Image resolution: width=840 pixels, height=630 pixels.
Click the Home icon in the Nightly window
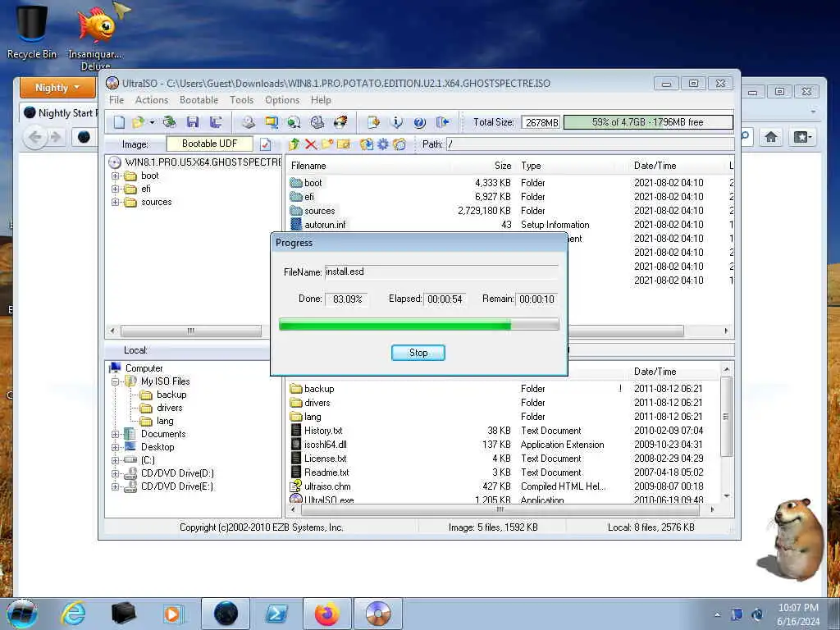(771, 137)
